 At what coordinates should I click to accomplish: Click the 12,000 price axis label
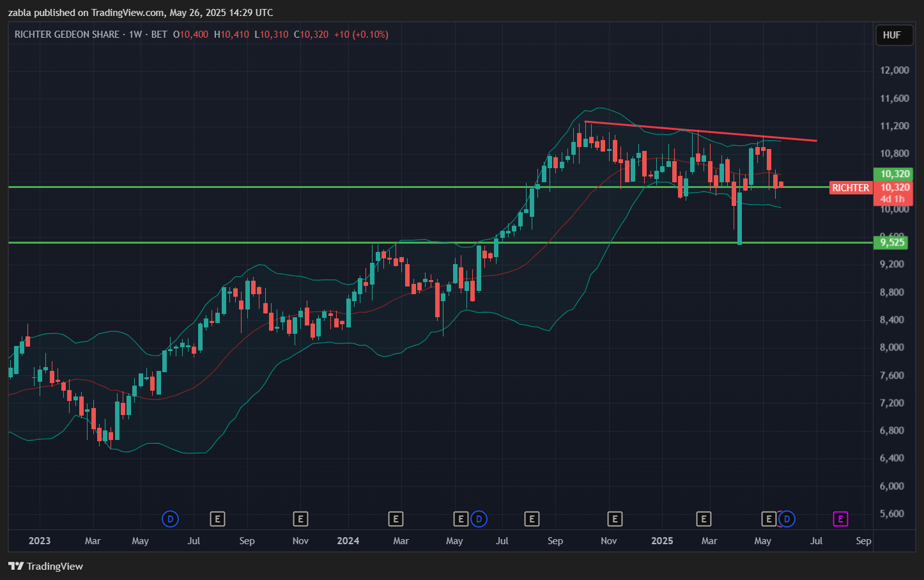click(895, 70)
